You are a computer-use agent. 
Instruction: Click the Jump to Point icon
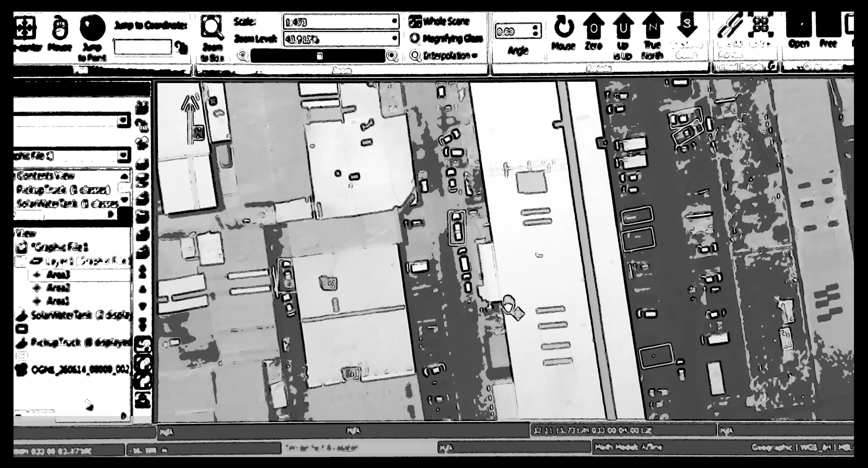tap(92, 28)
